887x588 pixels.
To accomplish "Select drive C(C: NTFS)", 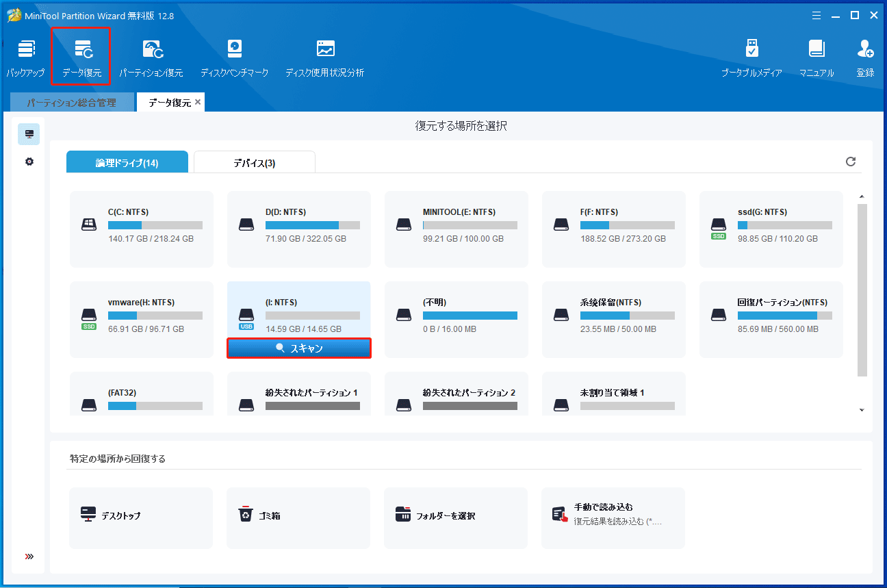I will pos(142,229).
